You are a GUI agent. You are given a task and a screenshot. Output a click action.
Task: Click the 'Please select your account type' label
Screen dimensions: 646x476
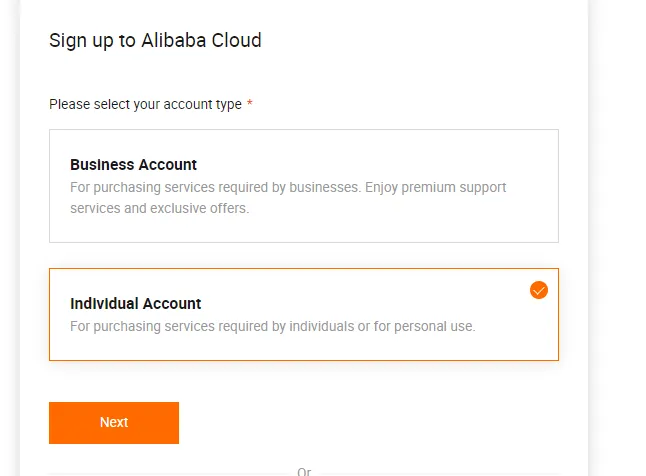point(145,104)
